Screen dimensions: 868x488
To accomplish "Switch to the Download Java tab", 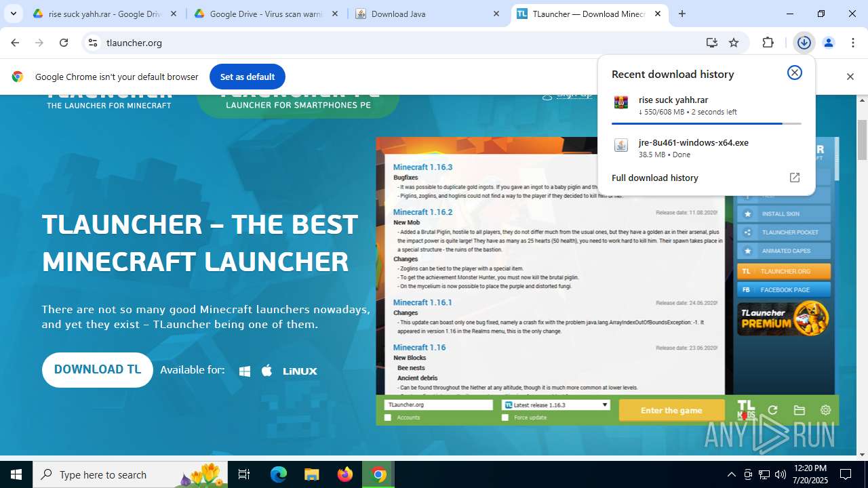I will [x=427, y=14].
